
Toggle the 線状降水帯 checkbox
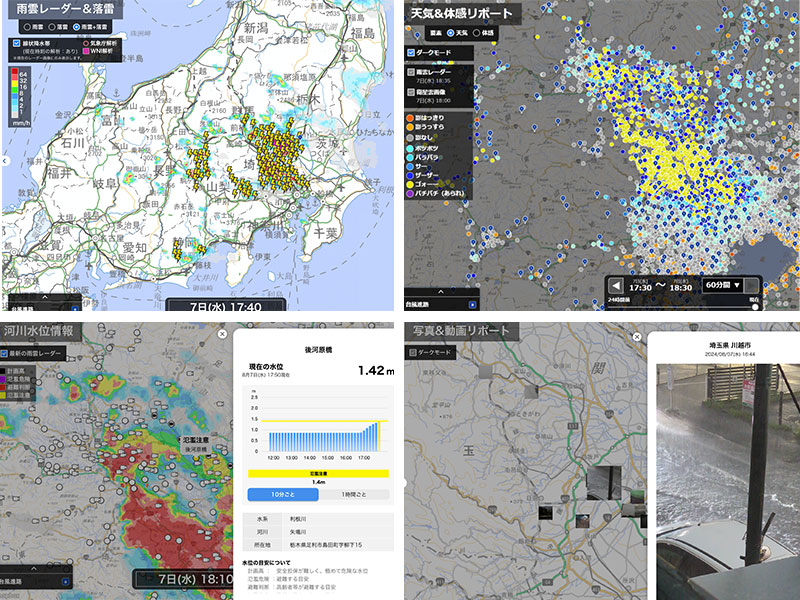click(x=17, y=44)
